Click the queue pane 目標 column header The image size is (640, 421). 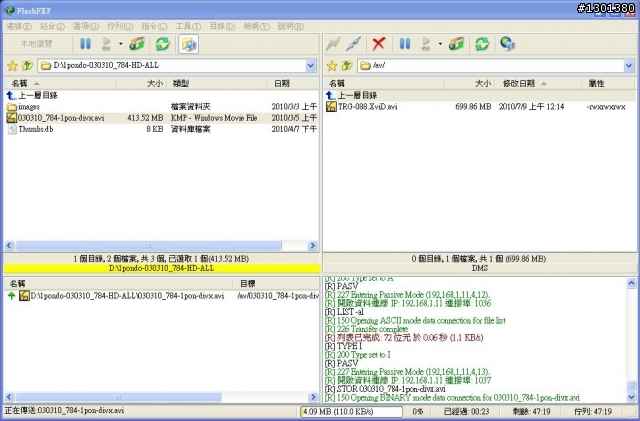coord(276,284)
